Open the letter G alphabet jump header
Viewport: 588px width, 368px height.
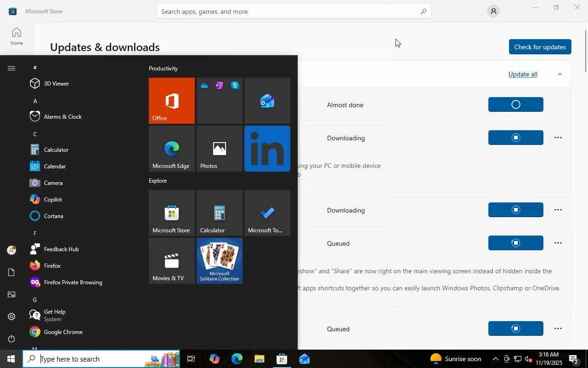pos(35,299)
